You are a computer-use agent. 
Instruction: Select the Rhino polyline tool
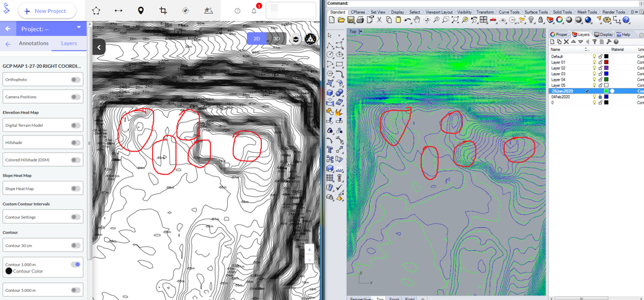(330, 44)
